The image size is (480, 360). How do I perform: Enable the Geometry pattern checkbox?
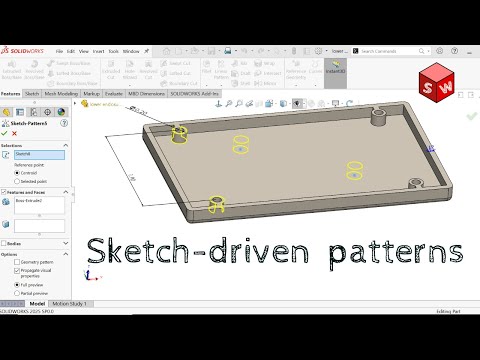(x=17, y=262)
